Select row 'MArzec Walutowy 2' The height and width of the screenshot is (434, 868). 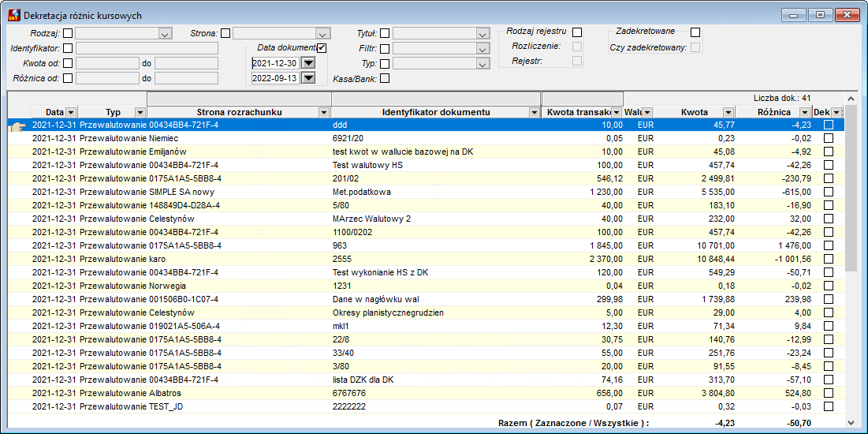pyautogui.click(x=427, y=219)
